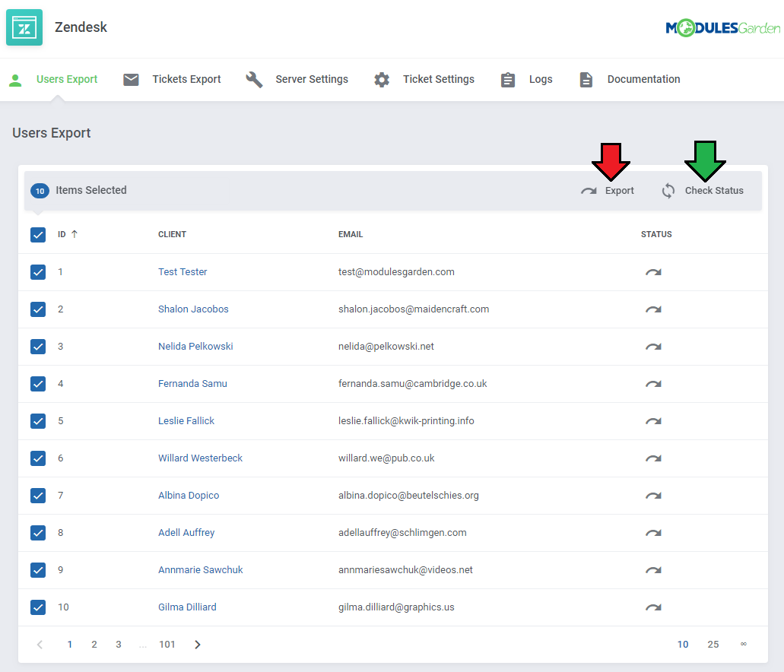Uncheck row 4 Fernanda Samu checkbox
Screen dimensions: 784x672
point(38,383)
